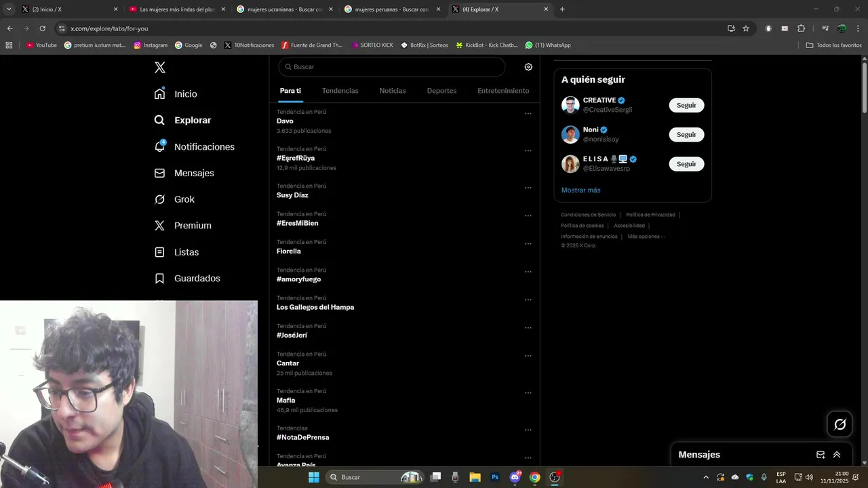
Task: Open CREATIVE profile avatar
Action: (570, 105)
